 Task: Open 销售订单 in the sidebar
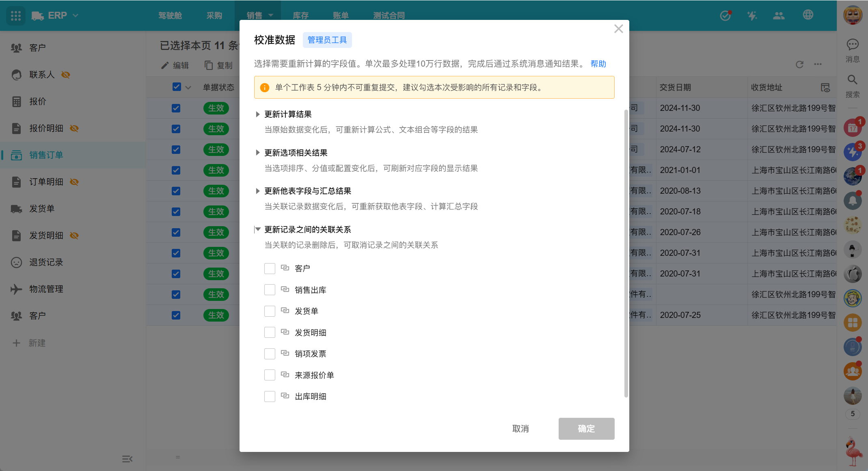73,155
